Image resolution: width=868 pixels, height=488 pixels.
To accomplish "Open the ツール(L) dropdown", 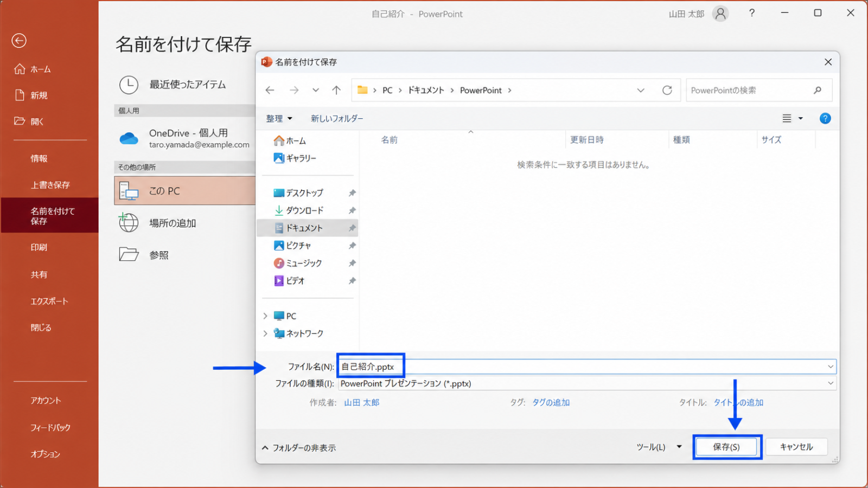I will coord(659,447).
